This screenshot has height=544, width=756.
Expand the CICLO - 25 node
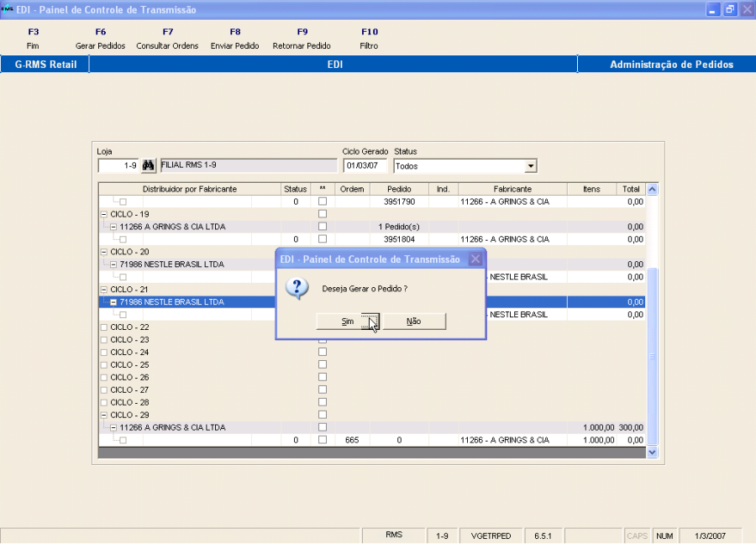(x=103, y=364)
